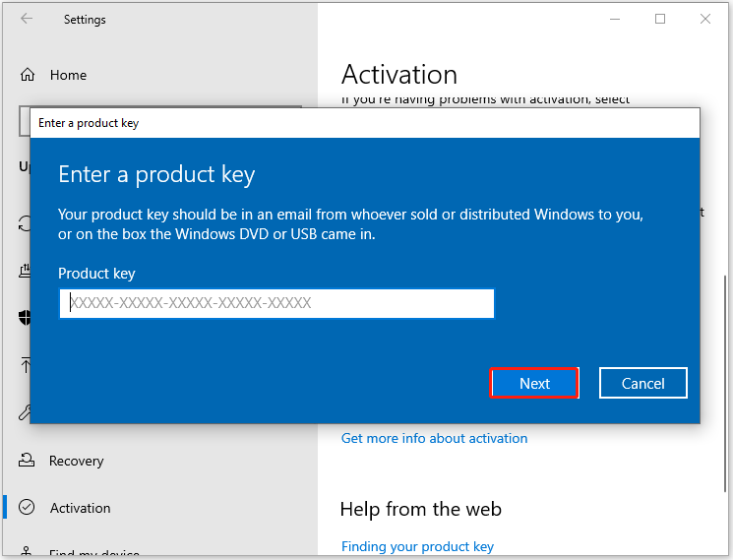Open Get more info about activation link
This screenshot has width=733, height=560.
(434, 438)
